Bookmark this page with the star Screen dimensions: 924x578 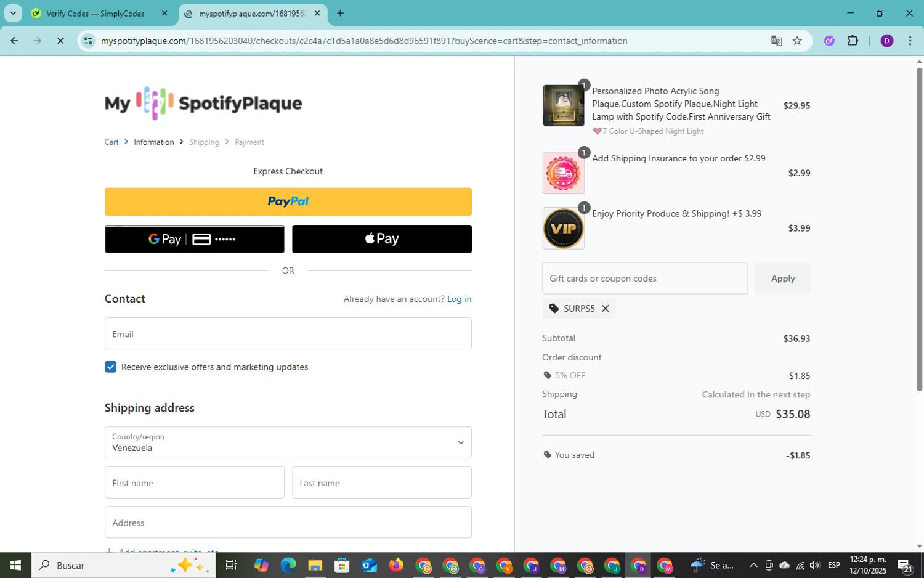tap(797, 41)
